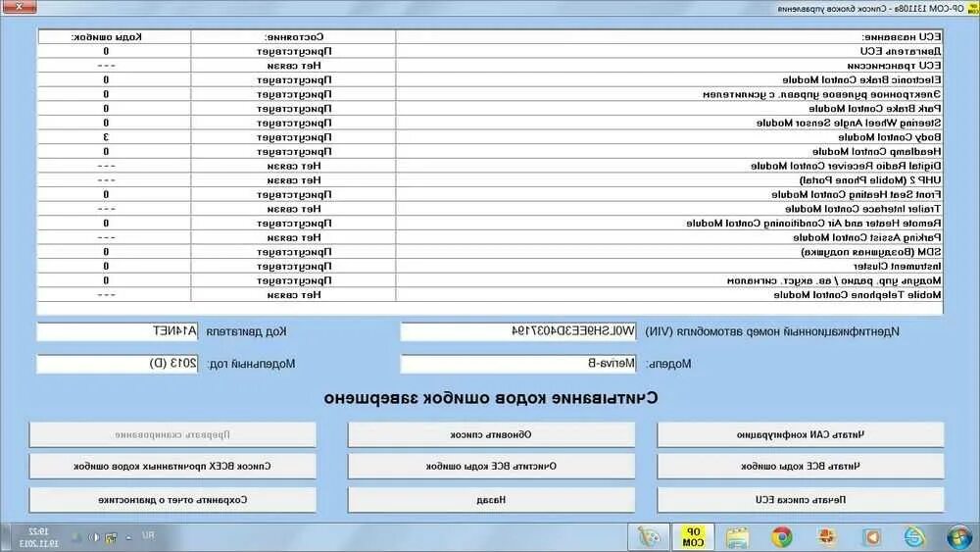Select 'Digital Radio Receiver Control Module' row
Viewport: 980px width, 552px height.
click(490, 166)
